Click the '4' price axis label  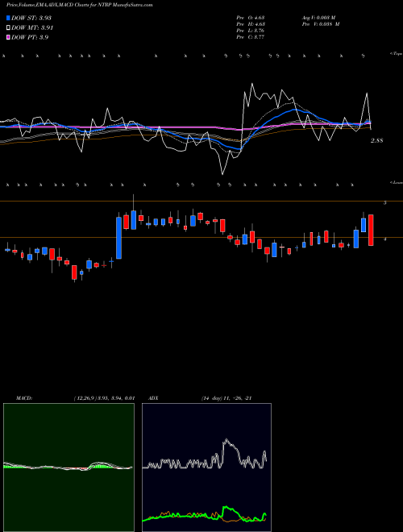(384, 239)
